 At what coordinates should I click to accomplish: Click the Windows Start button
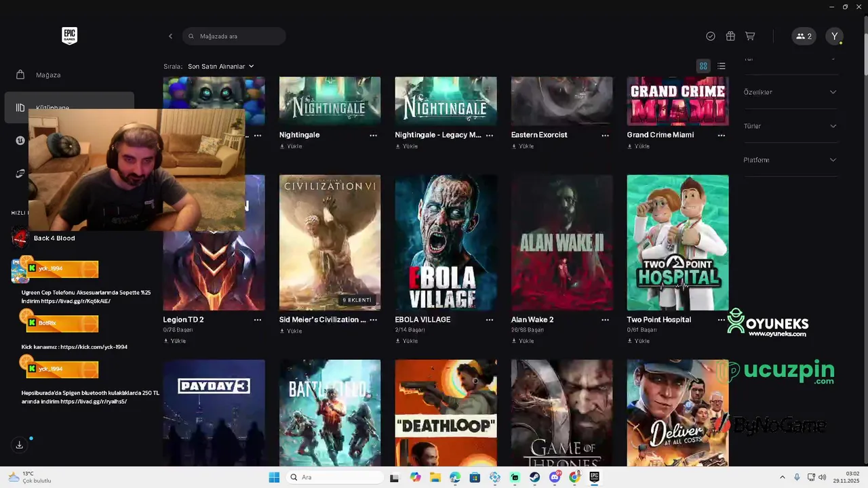point(274,477)
